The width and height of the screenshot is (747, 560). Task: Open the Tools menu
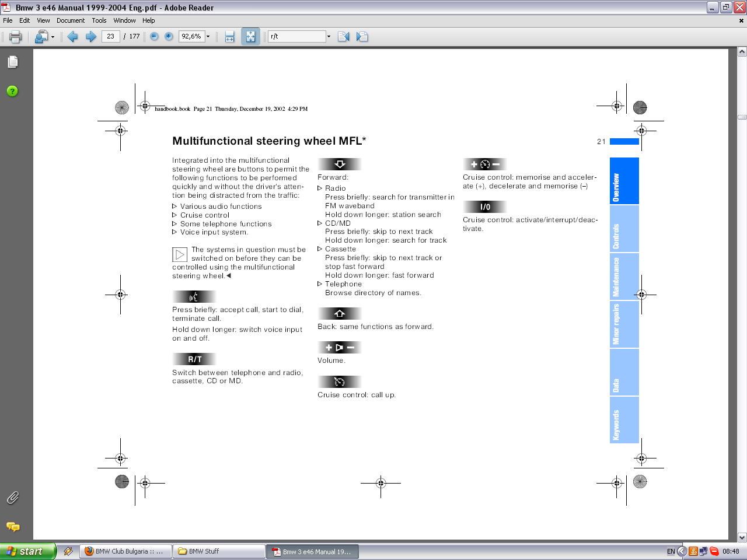pos(99,20)
